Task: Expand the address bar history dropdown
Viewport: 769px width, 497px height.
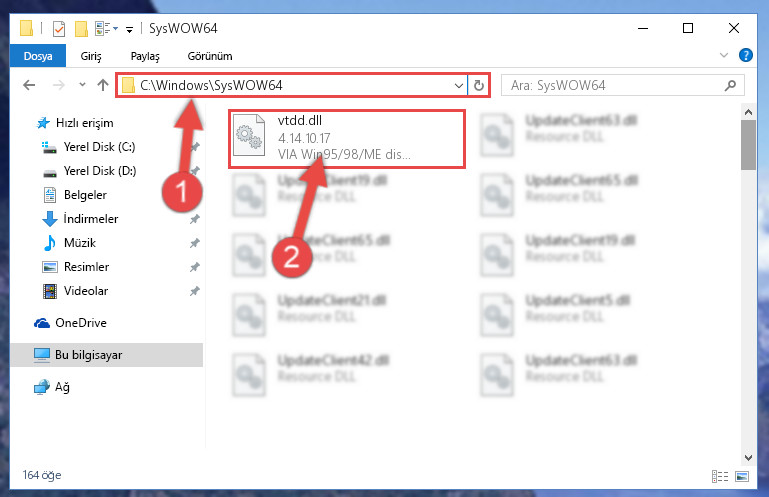Action: (459, 85)
